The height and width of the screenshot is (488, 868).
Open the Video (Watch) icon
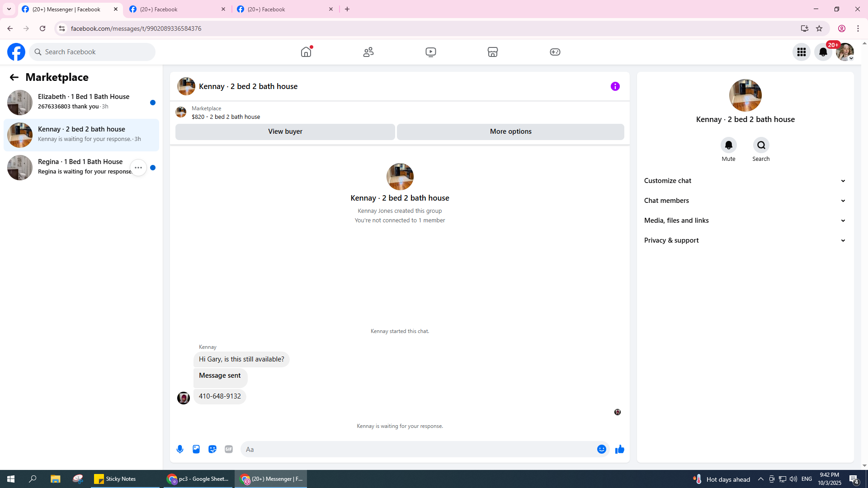[431, 52]
